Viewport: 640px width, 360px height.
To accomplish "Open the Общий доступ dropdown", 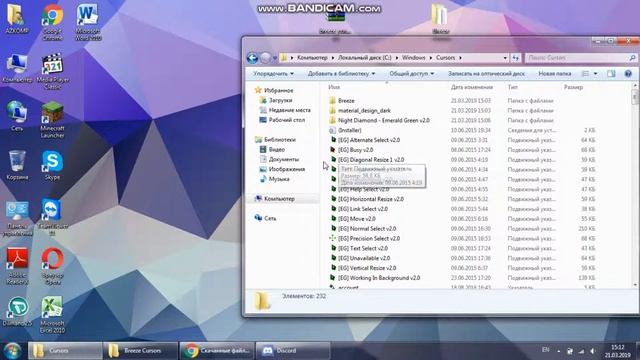I will point(411,74).
